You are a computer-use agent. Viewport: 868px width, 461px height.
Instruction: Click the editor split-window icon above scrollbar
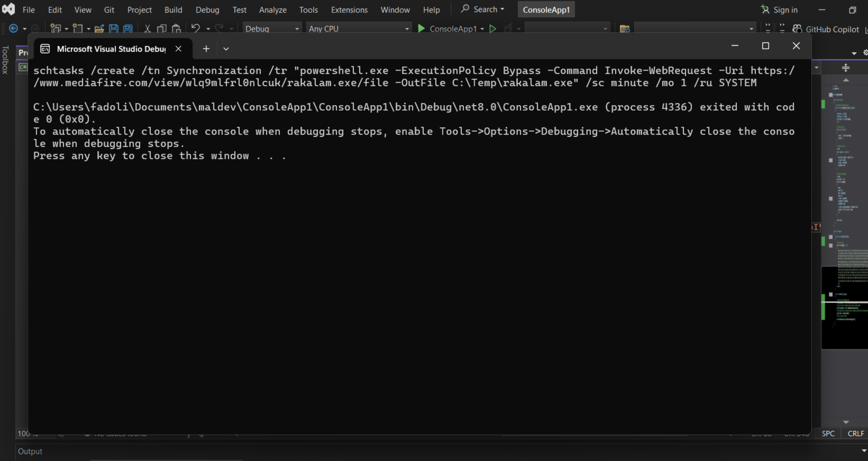click(x=846, y=68)
